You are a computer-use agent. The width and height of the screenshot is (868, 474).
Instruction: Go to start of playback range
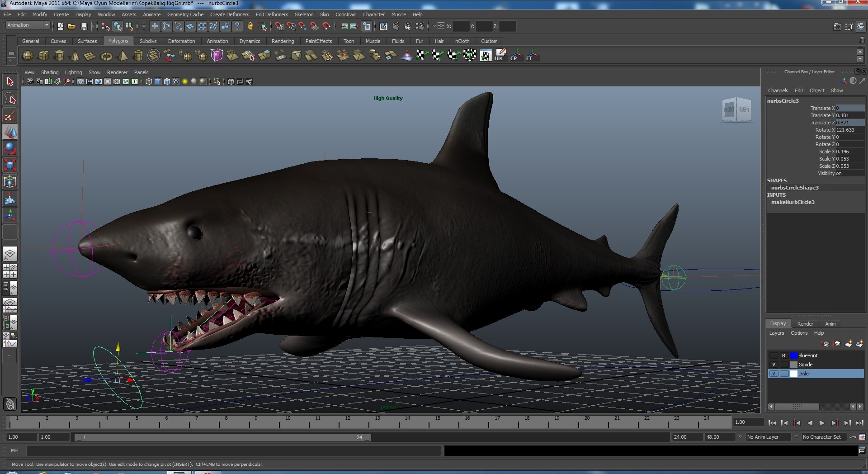tap(772, 423)
